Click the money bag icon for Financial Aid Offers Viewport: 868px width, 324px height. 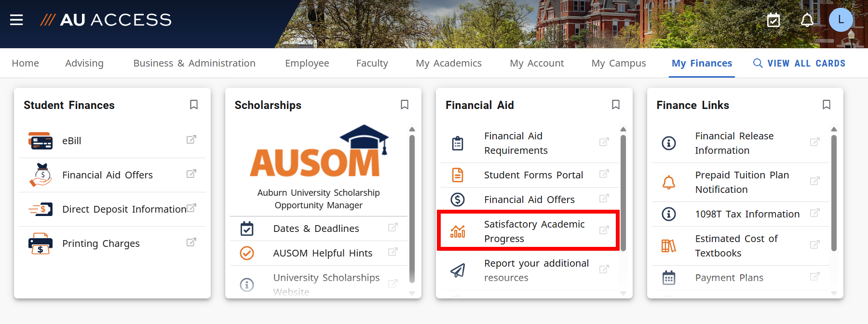tap(41, 175)
